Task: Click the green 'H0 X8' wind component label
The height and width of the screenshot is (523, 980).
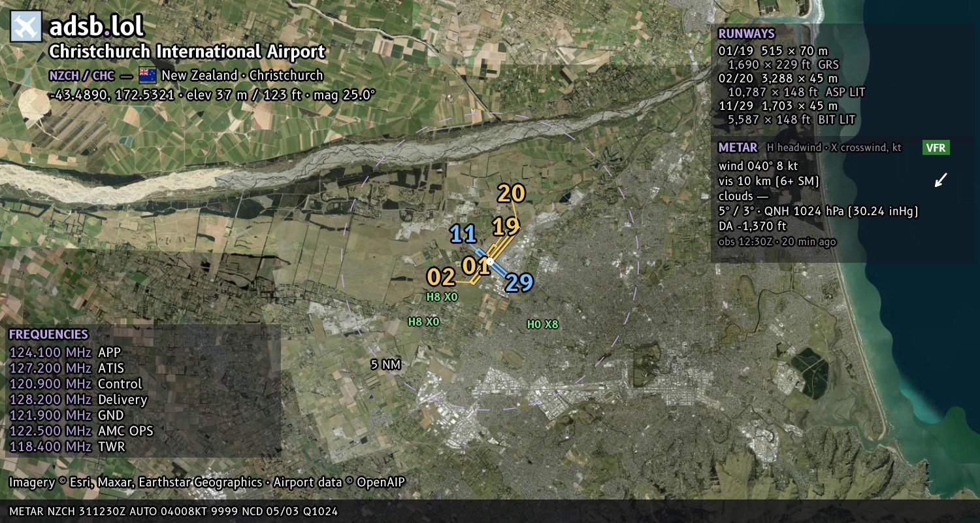Action: pyautogui.click(x=543, y=324)
